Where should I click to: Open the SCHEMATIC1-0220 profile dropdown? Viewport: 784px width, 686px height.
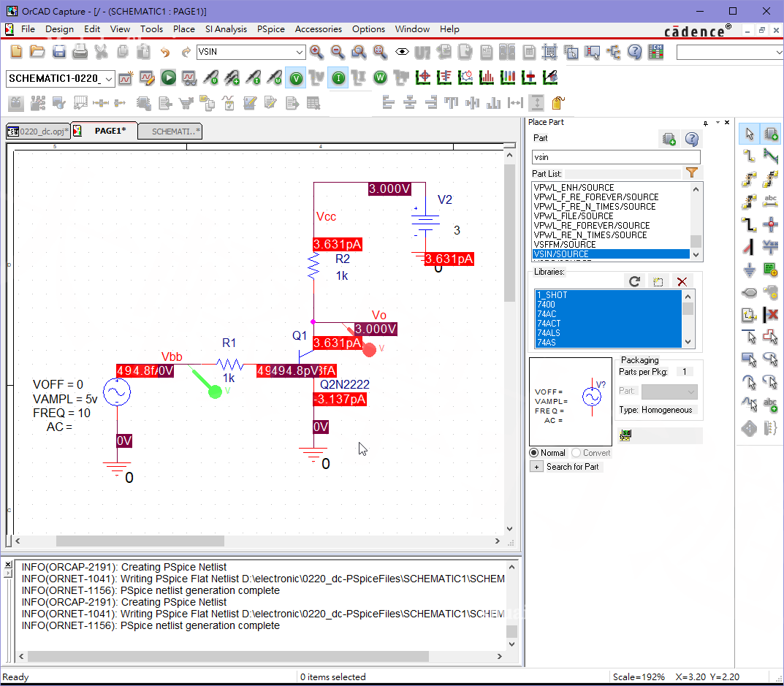pyautogui.click(x=109, y=79)
